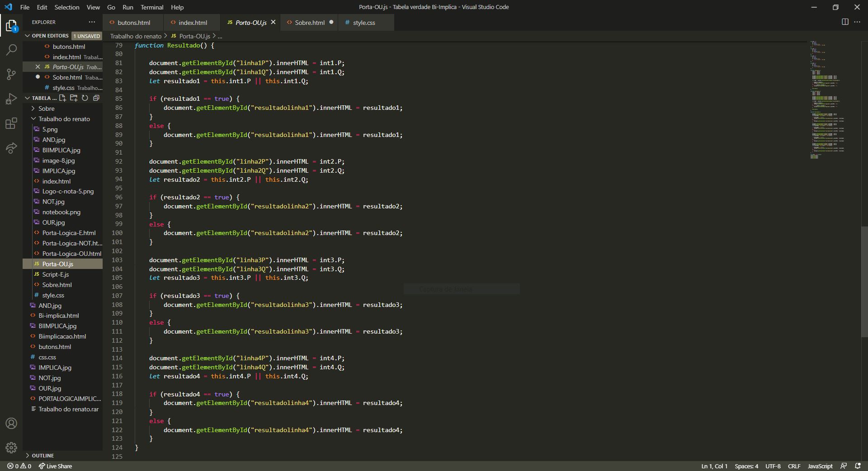Open the Run and Debug view icon

tap(11, 99)
